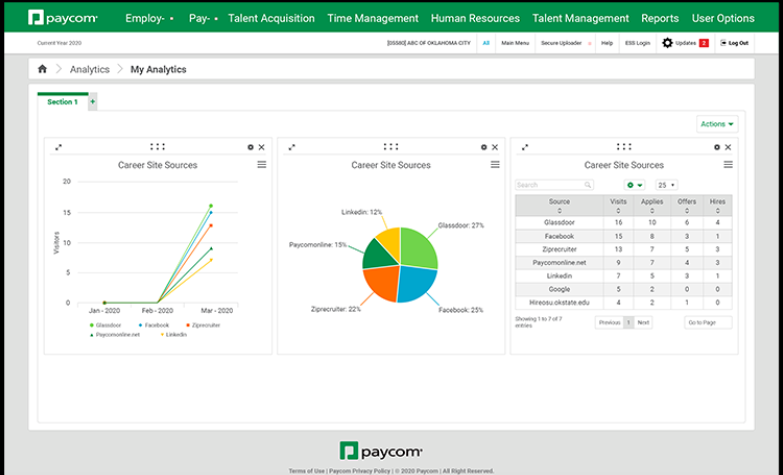Toggle Linkedin series in chart legend
This screenshot has height=475, width=783.
pos(173,335)
